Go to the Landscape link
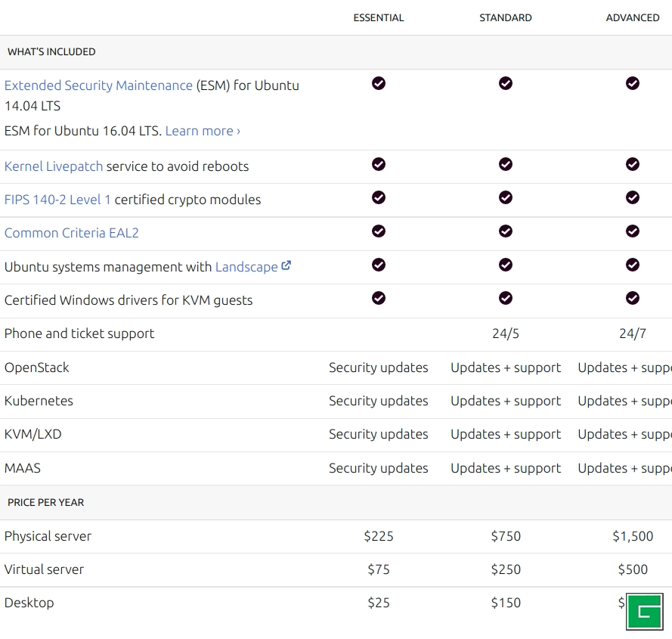The image size is (672, 639). (246, 267)
